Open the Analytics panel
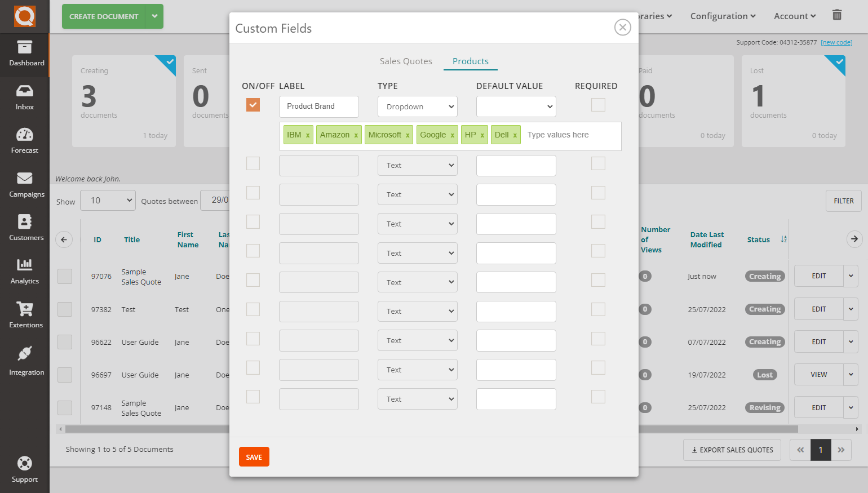Screen dimensions: 868x493 pos(24,272)
